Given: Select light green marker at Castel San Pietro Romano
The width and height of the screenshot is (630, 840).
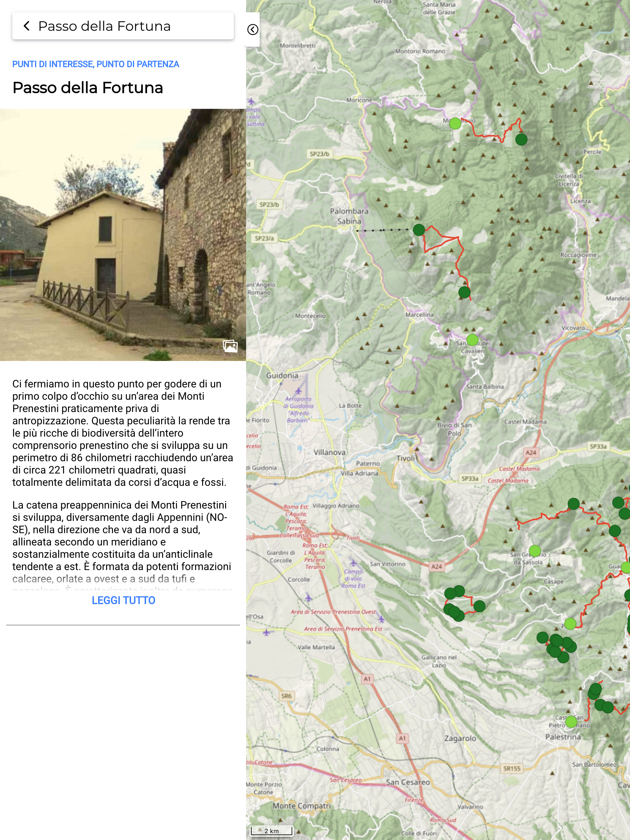Looking at the screenshot, I should tap(571, 722).
